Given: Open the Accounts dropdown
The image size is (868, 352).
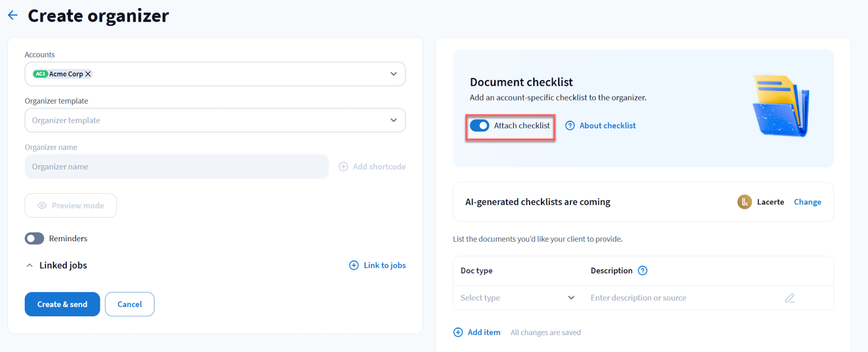Looking at the screenshot, I should pos(393,74).
